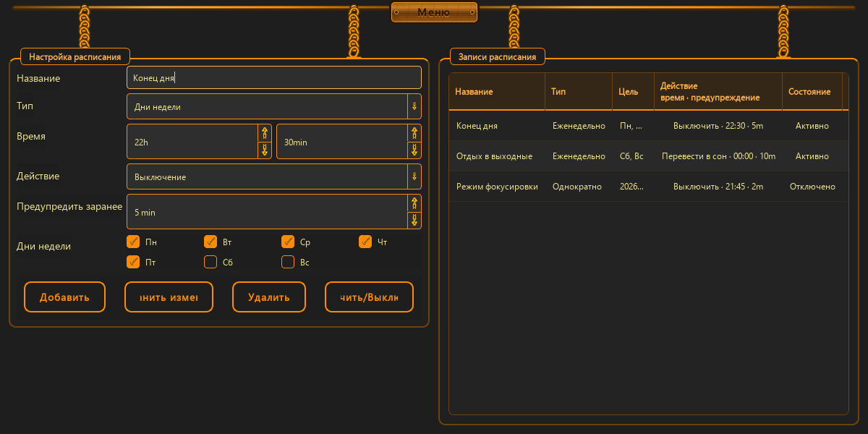Decrease the warn-in-advance minutes with down arrow

pos(414,221)
